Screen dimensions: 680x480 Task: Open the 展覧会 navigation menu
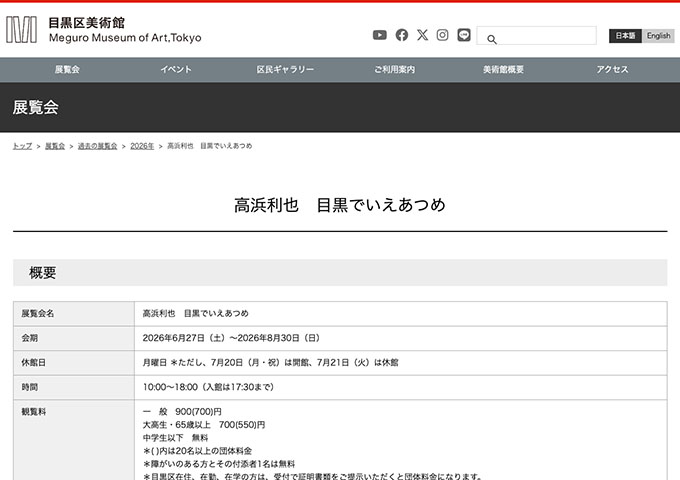(67, 69)
